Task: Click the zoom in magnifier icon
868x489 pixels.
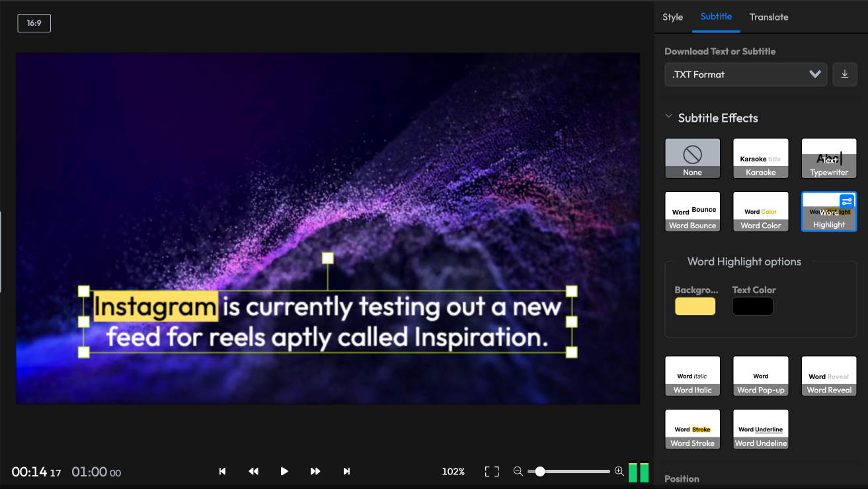Action: [619, 471]
